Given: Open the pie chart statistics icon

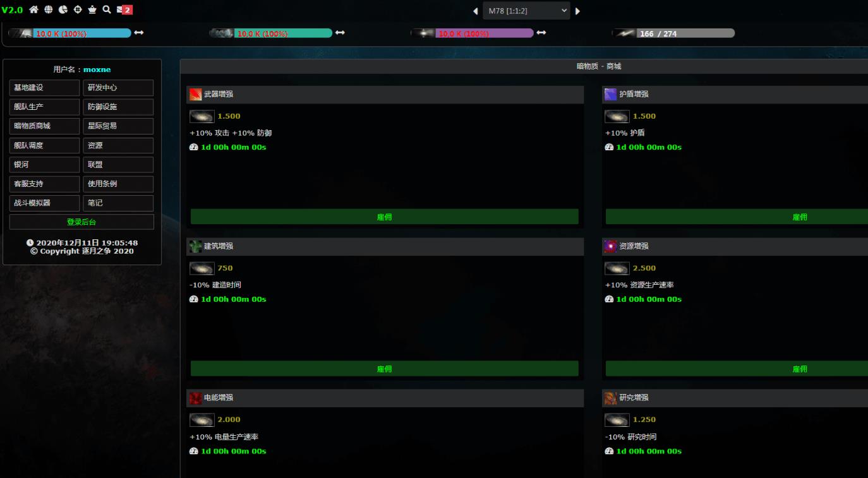Looking at the screenshot, I should [x=63, y=9].
